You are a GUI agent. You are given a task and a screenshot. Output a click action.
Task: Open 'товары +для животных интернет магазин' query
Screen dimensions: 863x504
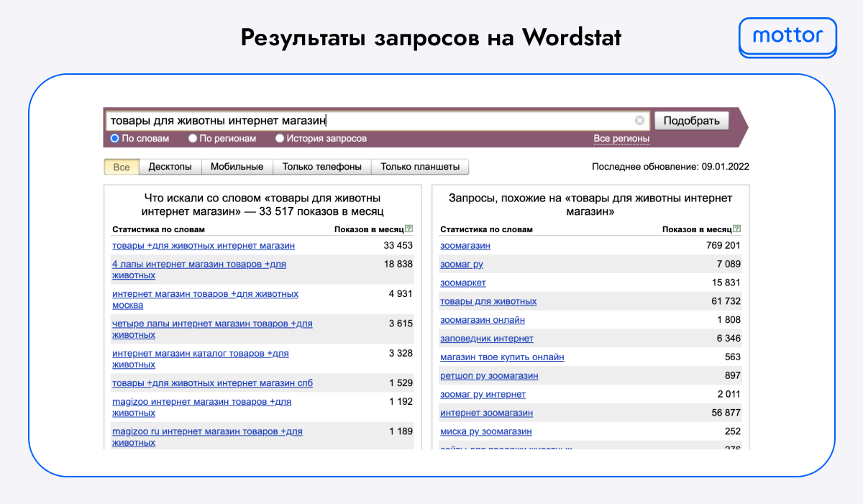pos(204,246)
